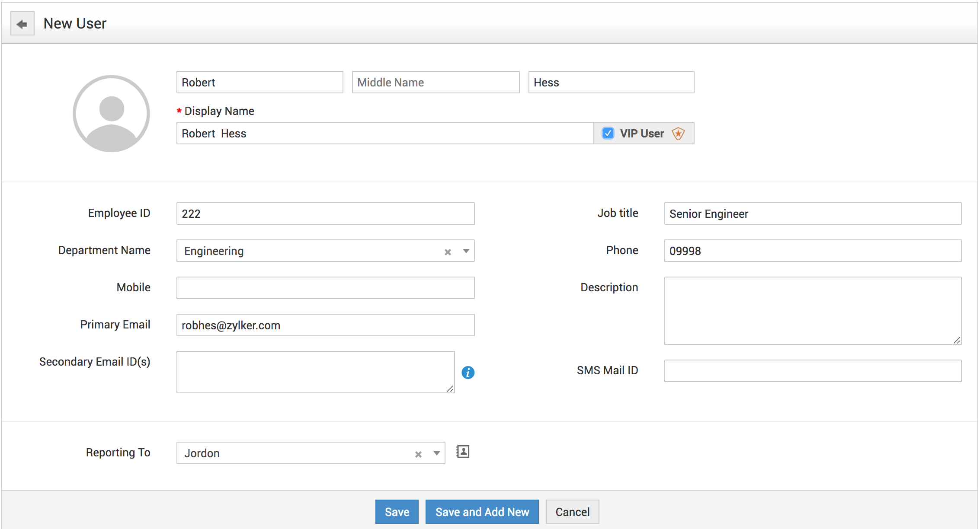Click into the Mobile field
This screenshot has width=980, height=529.
pyautogui.click(x=325, y=288)
